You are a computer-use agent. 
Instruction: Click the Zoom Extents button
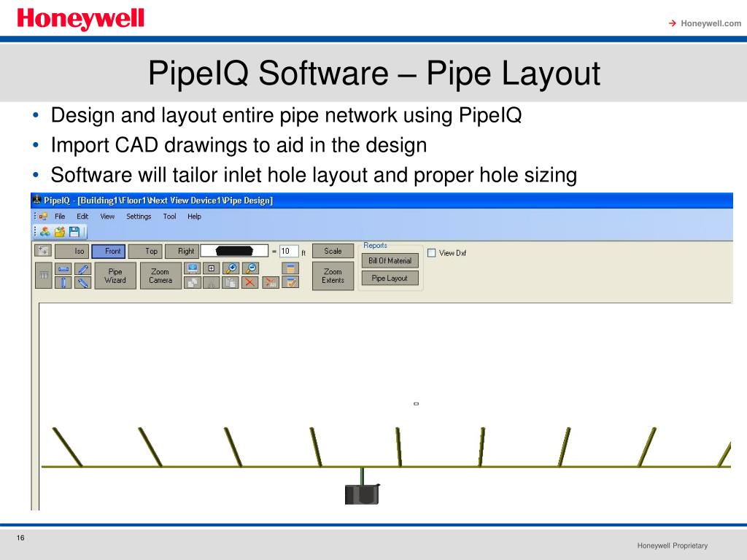(x=333, y=276)
